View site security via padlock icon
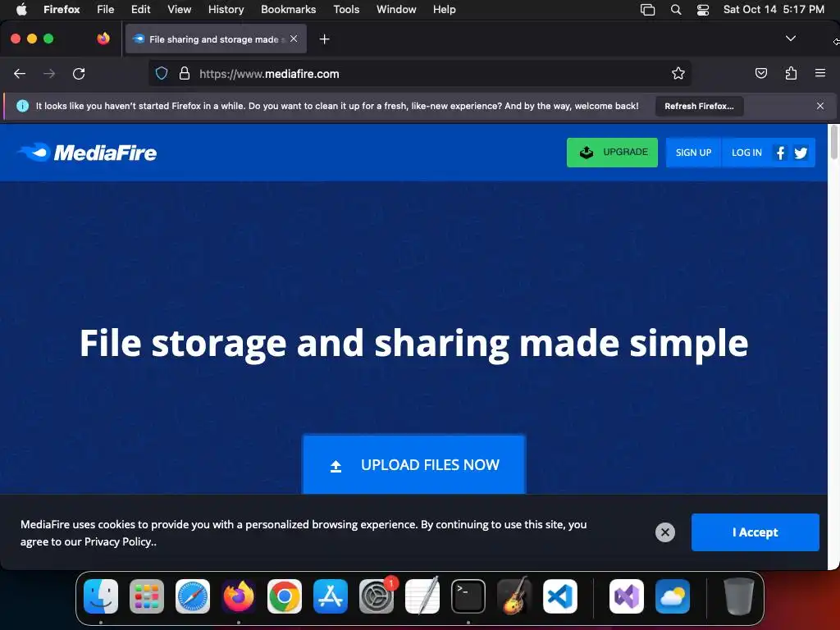The image size is (840, 630). pos(185,73)
